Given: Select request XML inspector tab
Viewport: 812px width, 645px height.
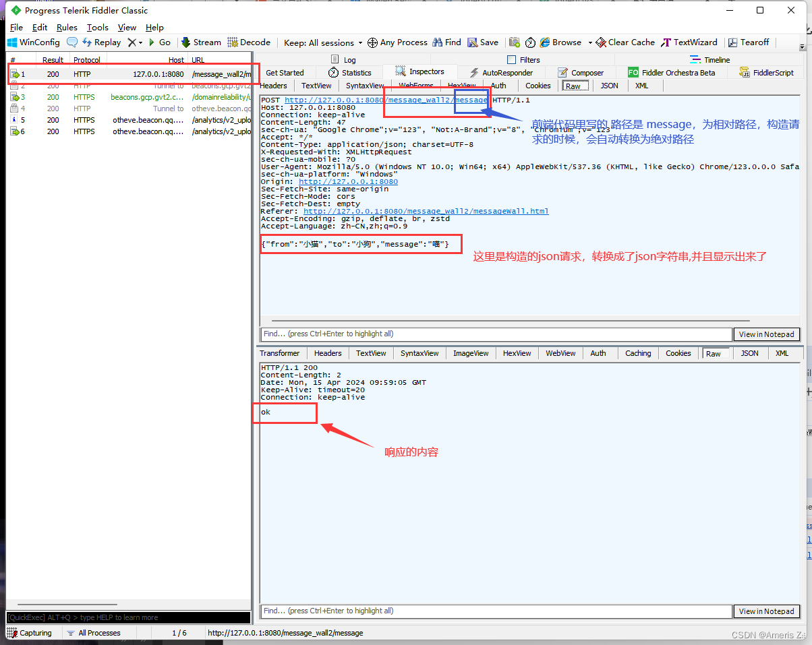Looking at the screenshot, I should pyautogui.click(x=641, y=86).
